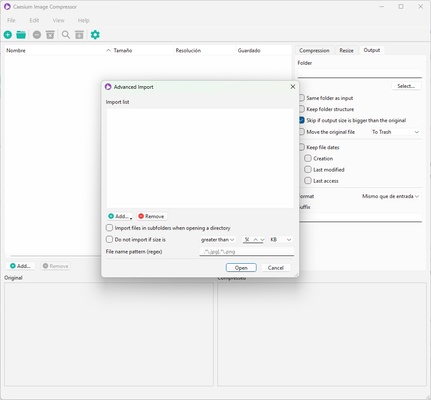Click Remove button in Advanced Import dialog
Viewport: 431px width, 400px height.
(151, 216)
